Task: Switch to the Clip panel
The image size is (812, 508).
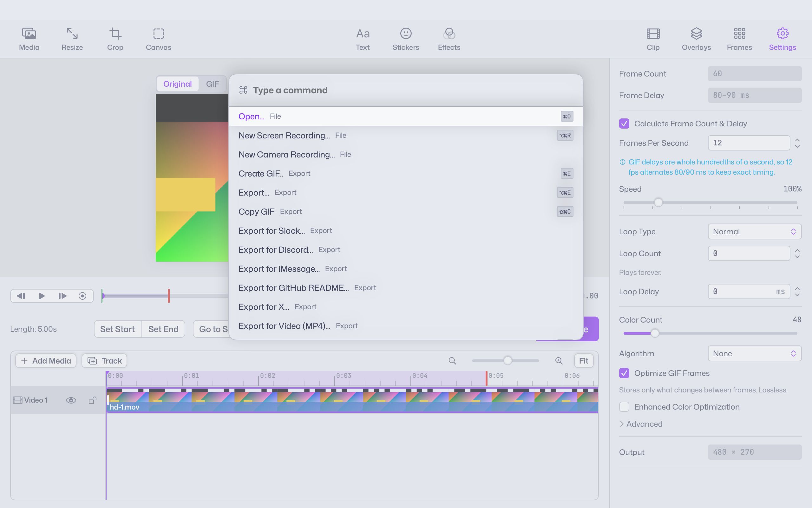Action: tap(653, 39)
